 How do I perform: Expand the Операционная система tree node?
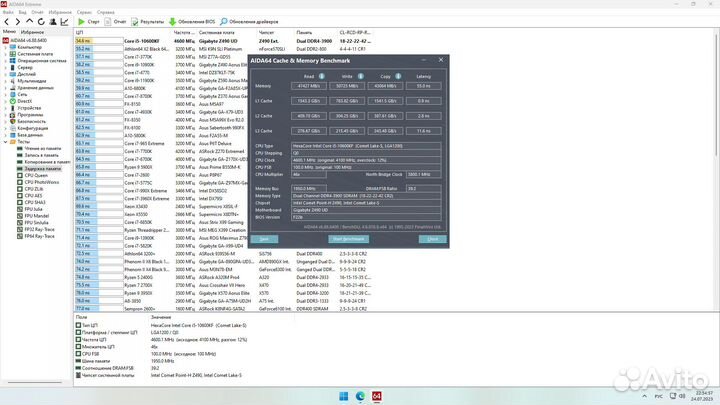6,61
